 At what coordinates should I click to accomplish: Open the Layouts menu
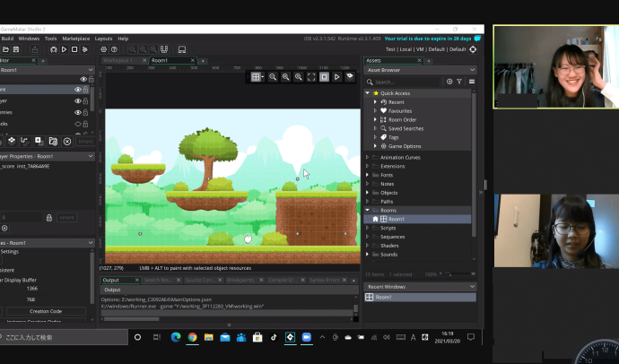point(103,39)
